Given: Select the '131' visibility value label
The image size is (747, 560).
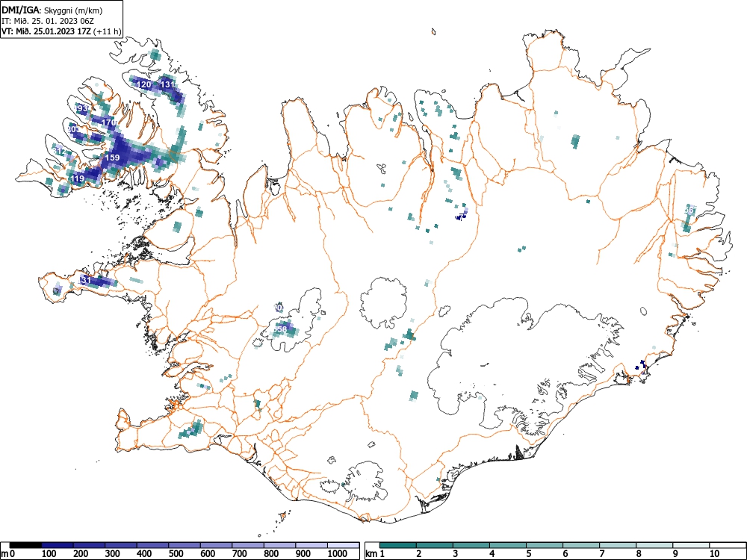Looking at the screenshot, I should pos(167,84).
